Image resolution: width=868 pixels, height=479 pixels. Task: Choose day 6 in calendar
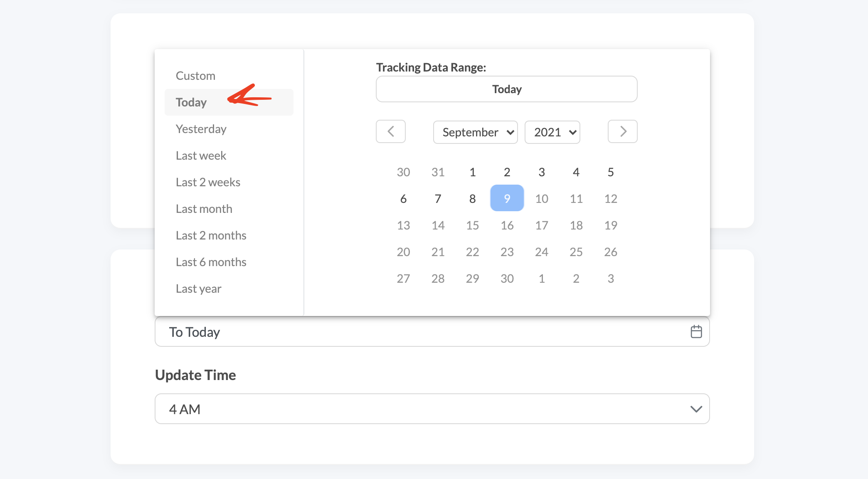point(403,198)
